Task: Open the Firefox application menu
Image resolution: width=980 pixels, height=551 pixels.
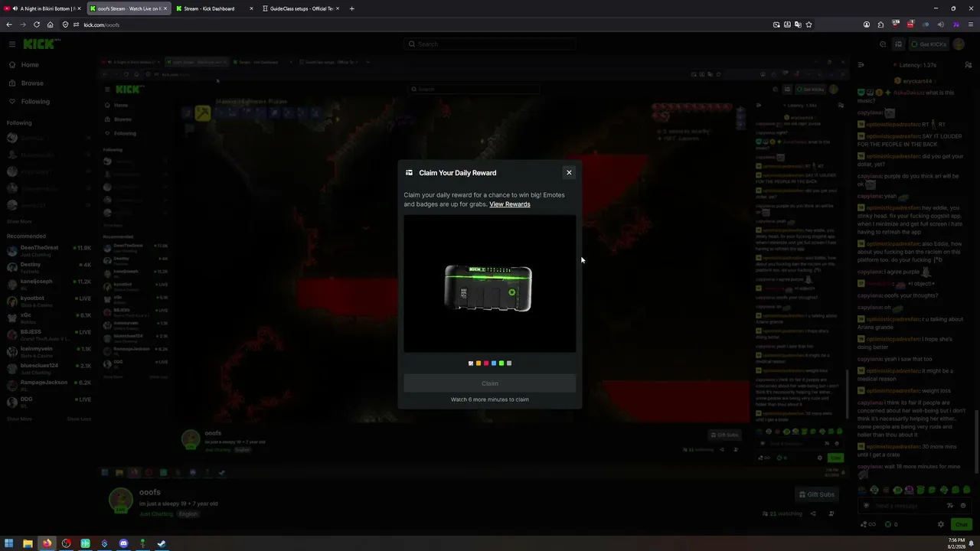Action: pyautogui.click(x=971, y=24)
